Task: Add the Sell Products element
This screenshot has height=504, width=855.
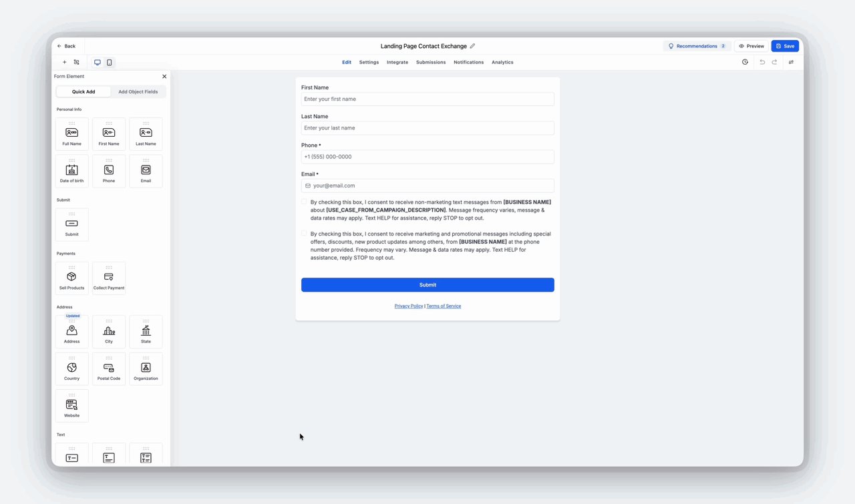Action: pos(71,278)
